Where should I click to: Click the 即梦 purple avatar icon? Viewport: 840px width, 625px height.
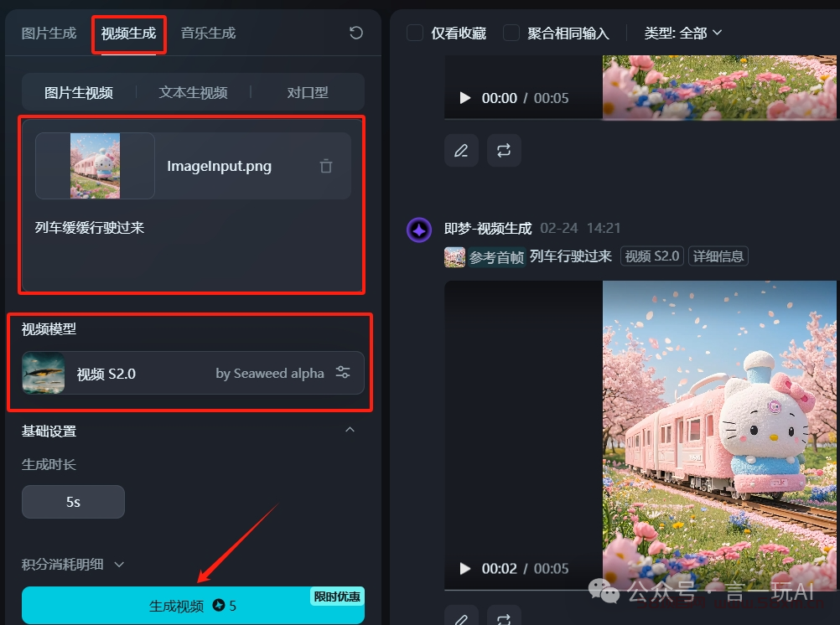pyautogui.click(x=419, y=230)
